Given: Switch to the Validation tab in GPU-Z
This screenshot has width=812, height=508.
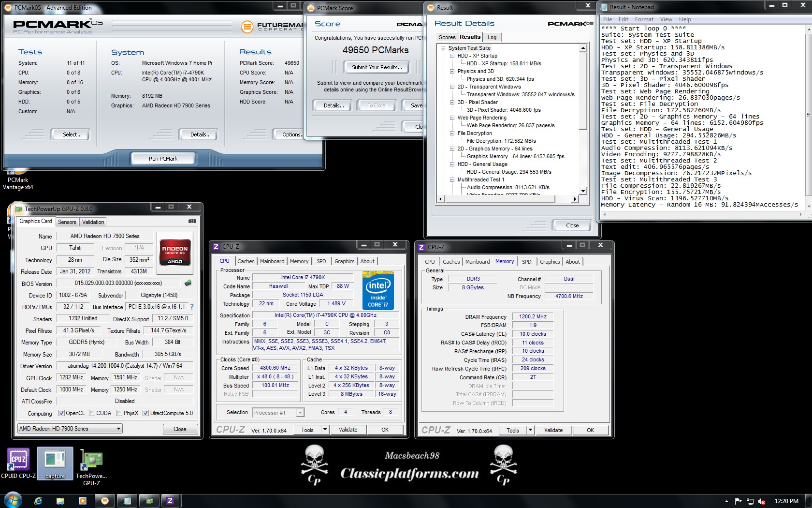Looking at the screenshot, I should coord(93,222).
